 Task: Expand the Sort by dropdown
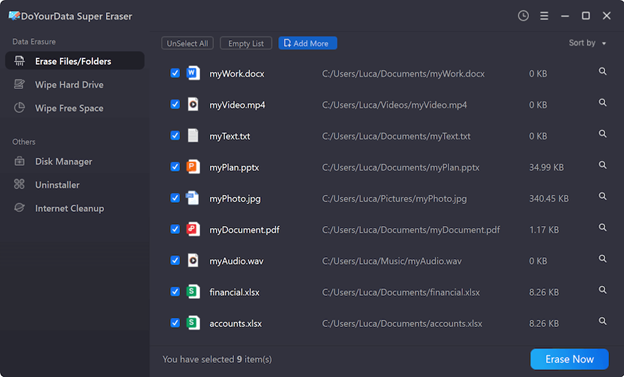point(587,43)
